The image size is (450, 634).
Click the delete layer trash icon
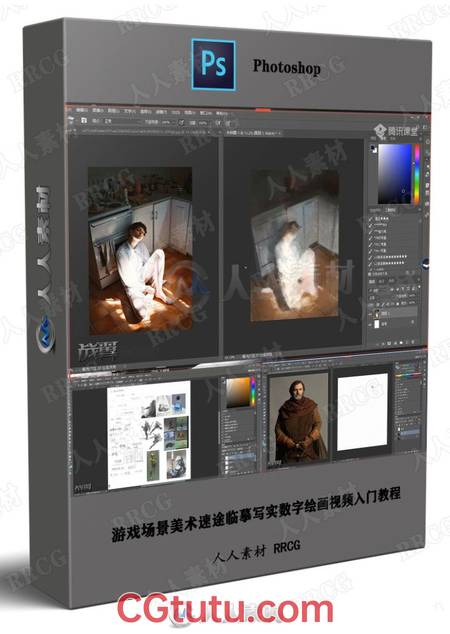(412, 343)
